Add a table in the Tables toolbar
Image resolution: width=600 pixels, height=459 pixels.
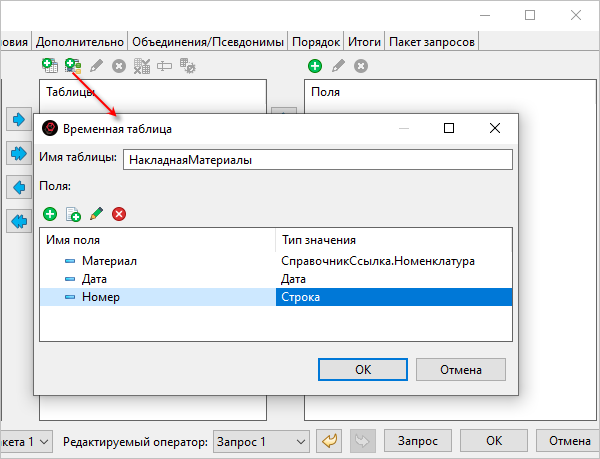click(x=50, y=66)
